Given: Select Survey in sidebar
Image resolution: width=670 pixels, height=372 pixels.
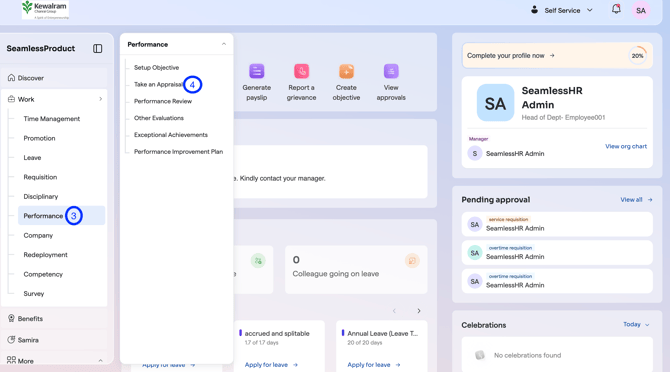Looking at the screenshot, I should (x=34, y=293).
